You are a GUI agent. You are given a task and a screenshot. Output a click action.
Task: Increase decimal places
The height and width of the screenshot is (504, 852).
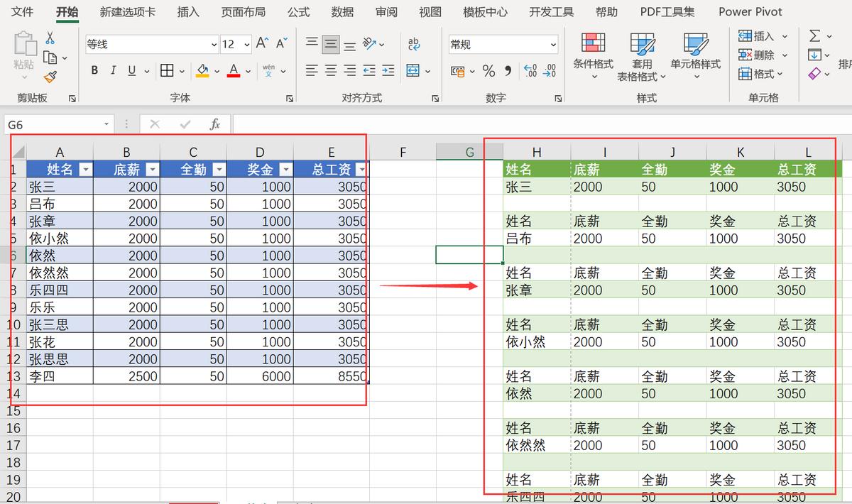[529, 70]
